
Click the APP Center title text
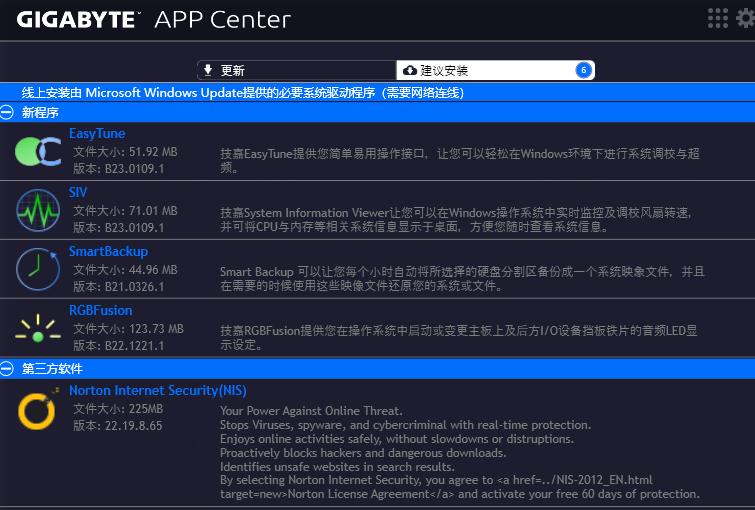click(x=222, y=20)
